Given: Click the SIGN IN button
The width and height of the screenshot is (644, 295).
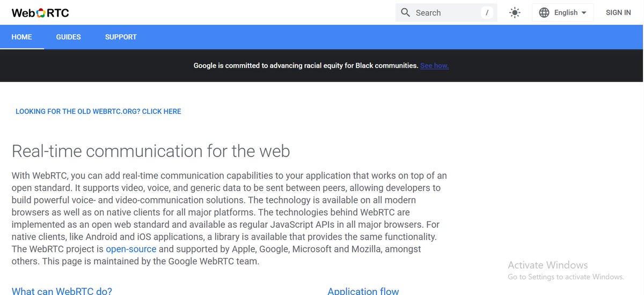Looking at the screenshot, I should click(618, 13).
